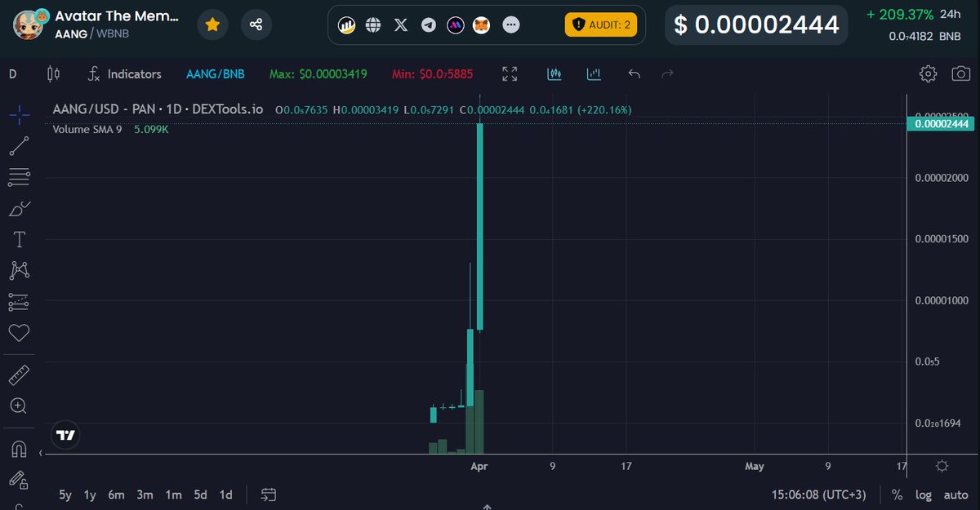This screenshot has height=510, width=980.
Task: Open the go to date calendar
Action: click(269, 494)
